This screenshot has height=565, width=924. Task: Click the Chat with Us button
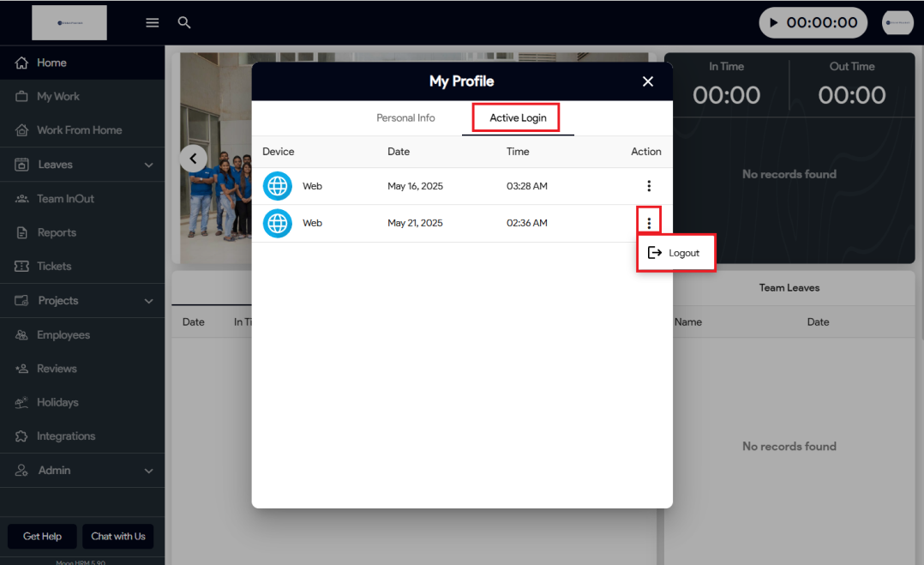pos(118,537)
